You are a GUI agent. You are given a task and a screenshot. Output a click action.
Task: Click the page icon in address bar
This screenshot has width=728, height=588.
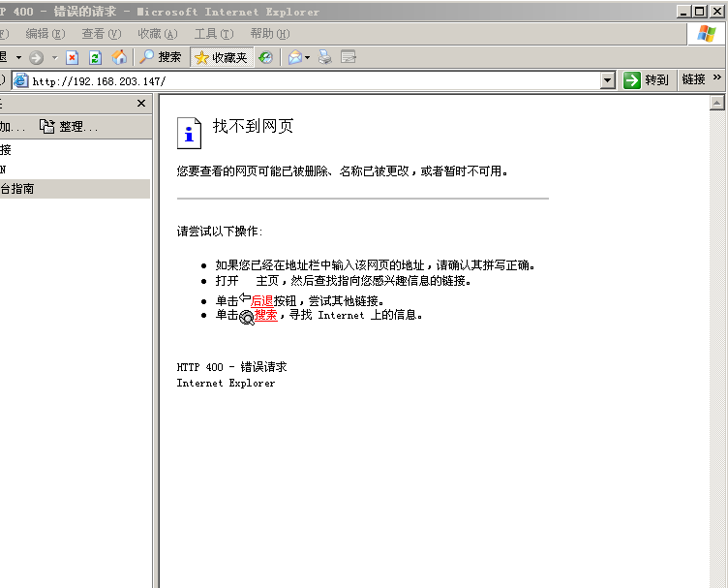(20, 80)
